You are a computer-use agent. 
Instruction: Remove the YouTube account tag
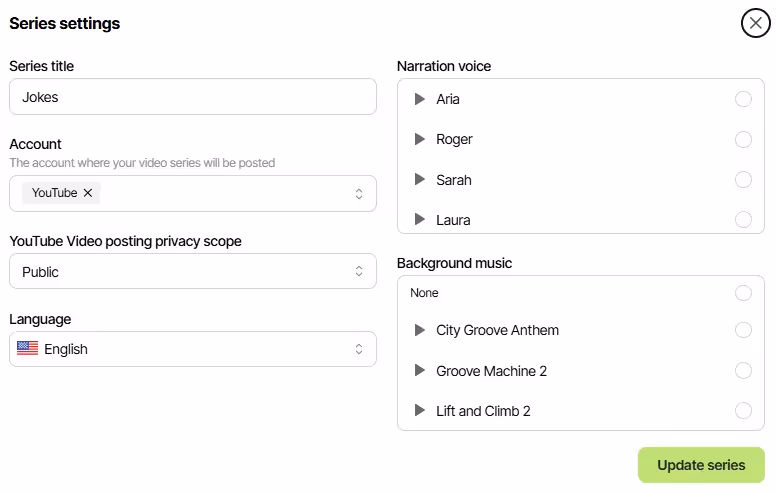coord(88,193)
